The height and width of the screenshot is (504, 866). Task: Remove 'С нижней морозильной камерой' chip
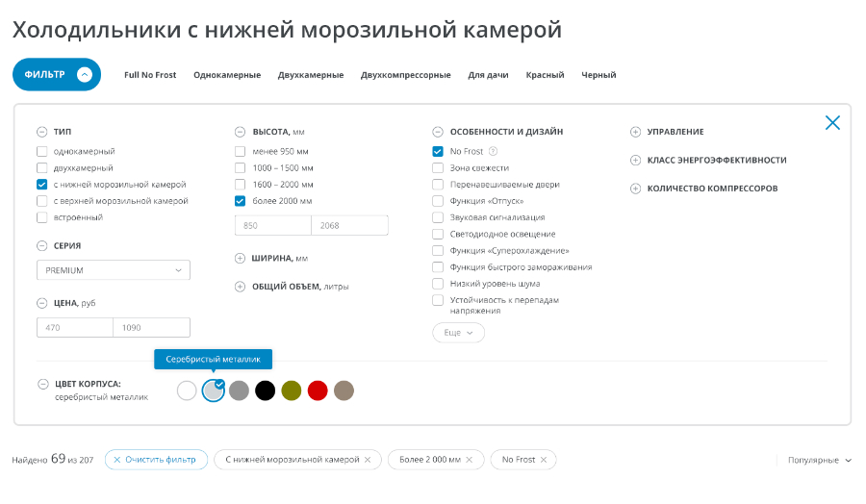368,460
